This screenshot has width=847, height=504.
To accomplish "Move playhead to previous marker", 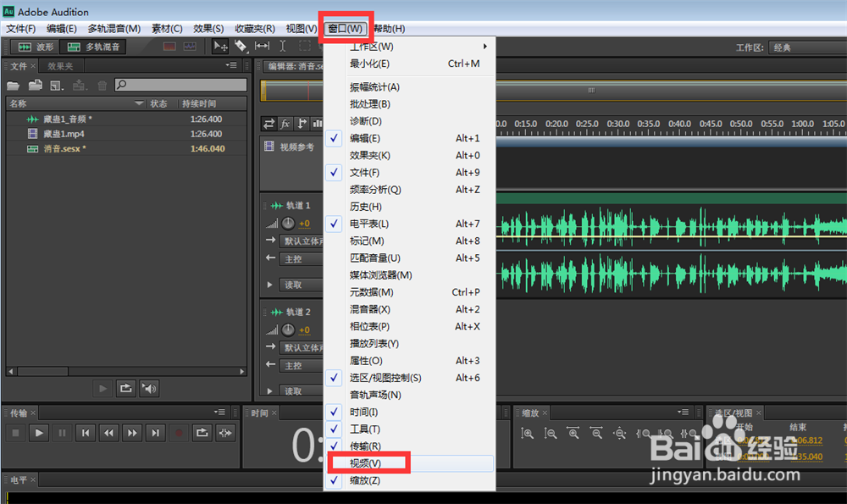I will (x=86, y=433).
